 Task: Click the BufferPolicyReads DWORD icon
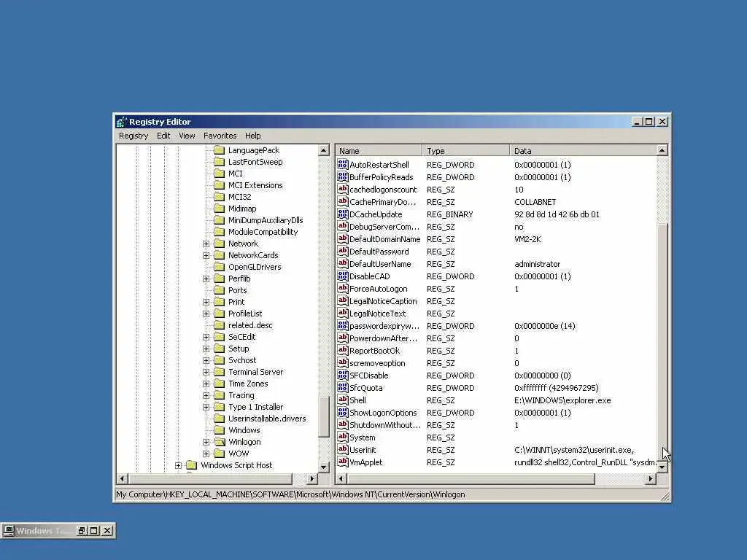pos(343,176)
